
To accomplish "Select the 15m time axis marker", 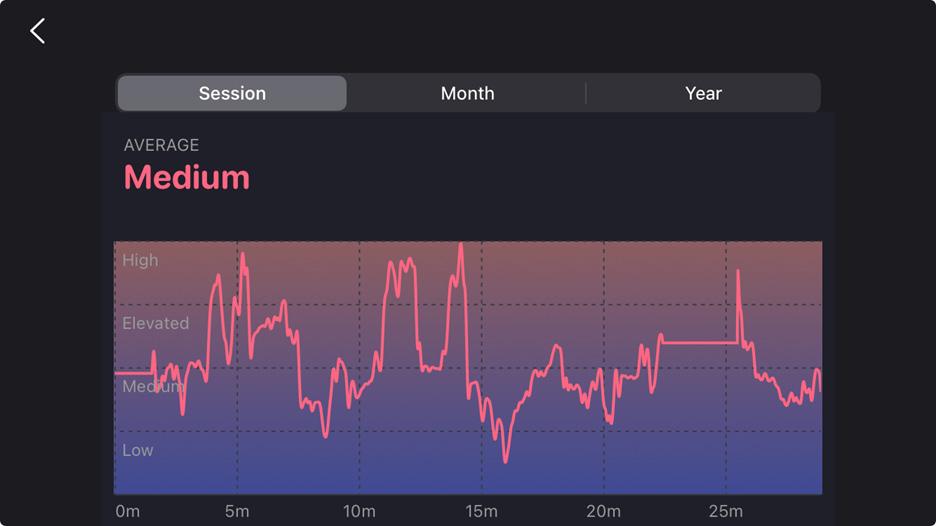I will [x=481, y=511].
